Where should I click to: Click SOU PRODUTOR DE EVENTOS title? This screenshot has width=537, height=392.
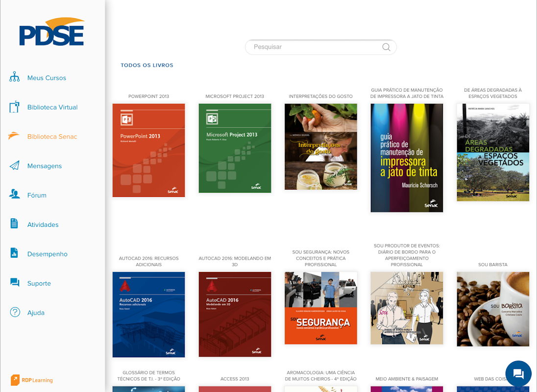407,255
